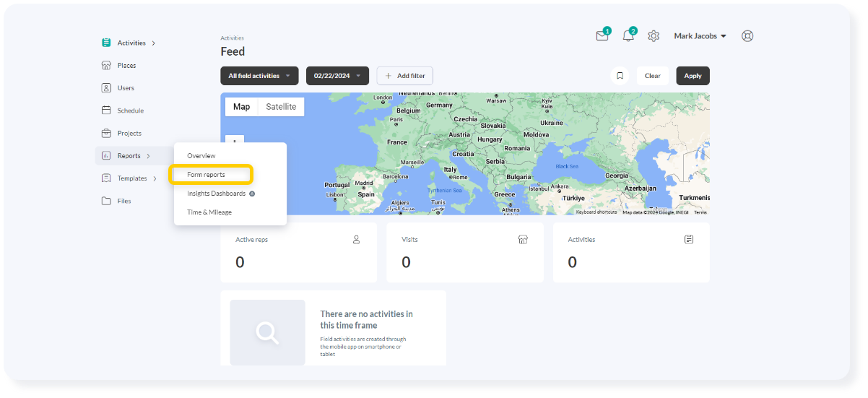
Task: Click the Projects briefcase icon
Action: click(x=106, y=133)
